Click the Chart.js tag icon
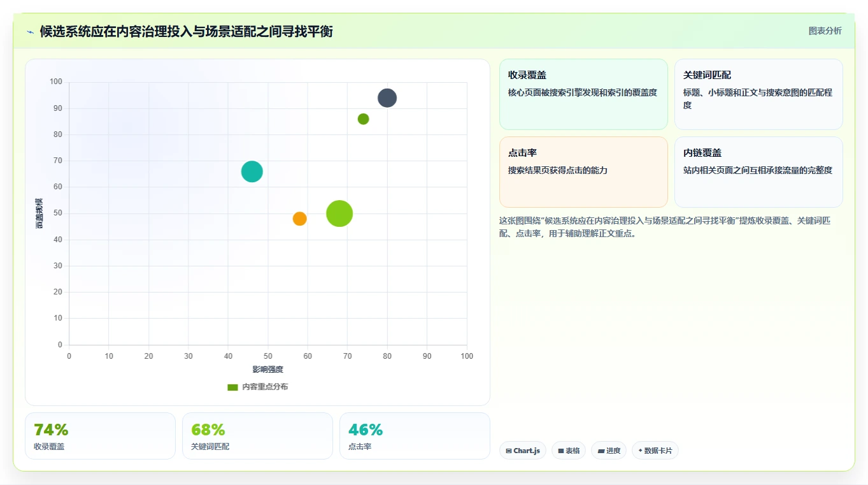Image resolution: width=868 pixels, height=485 pixels. tap(509, 451)
